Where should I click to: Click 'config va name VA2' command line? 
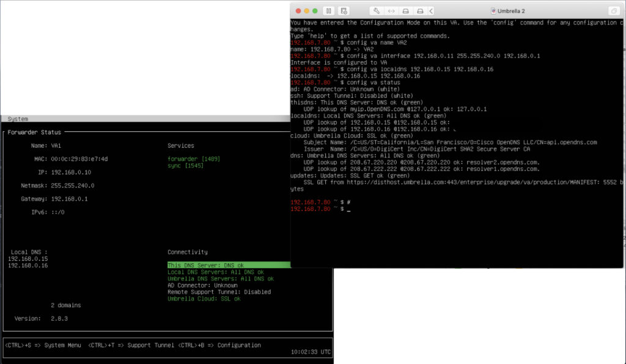377,43
